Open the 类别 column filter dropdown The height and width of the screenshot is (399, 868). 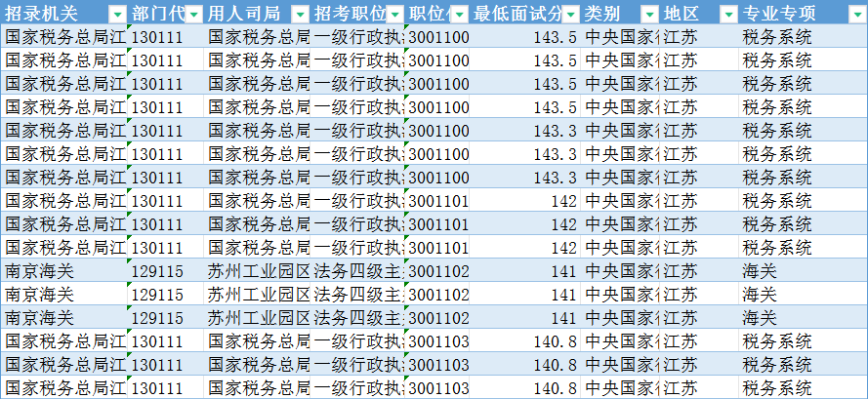(x=649, y=14)
